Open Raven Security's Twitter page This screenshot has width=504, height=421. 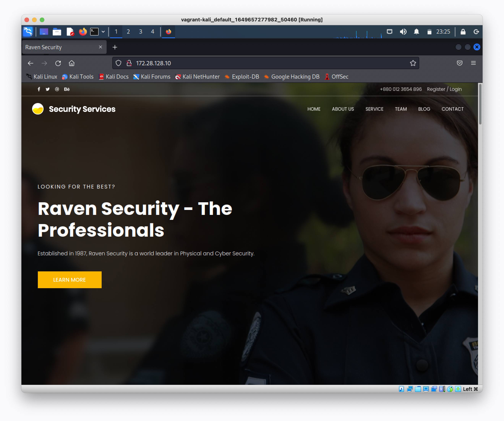(x=48, y=89)
